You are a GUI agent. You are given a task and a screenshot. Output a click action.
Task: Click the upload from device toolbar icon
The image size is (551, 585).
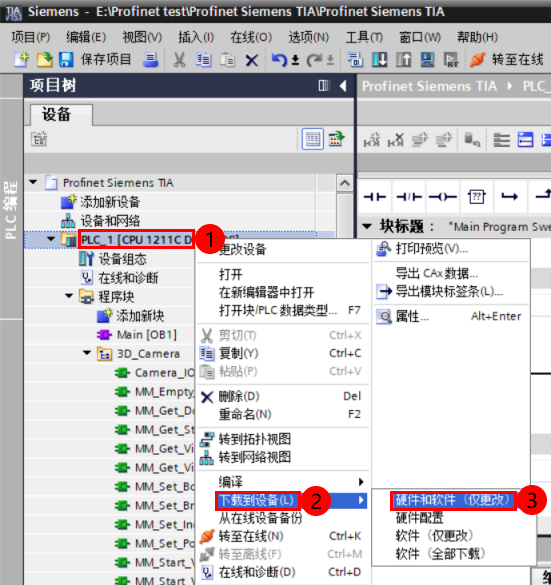click(x=403, y=59)
